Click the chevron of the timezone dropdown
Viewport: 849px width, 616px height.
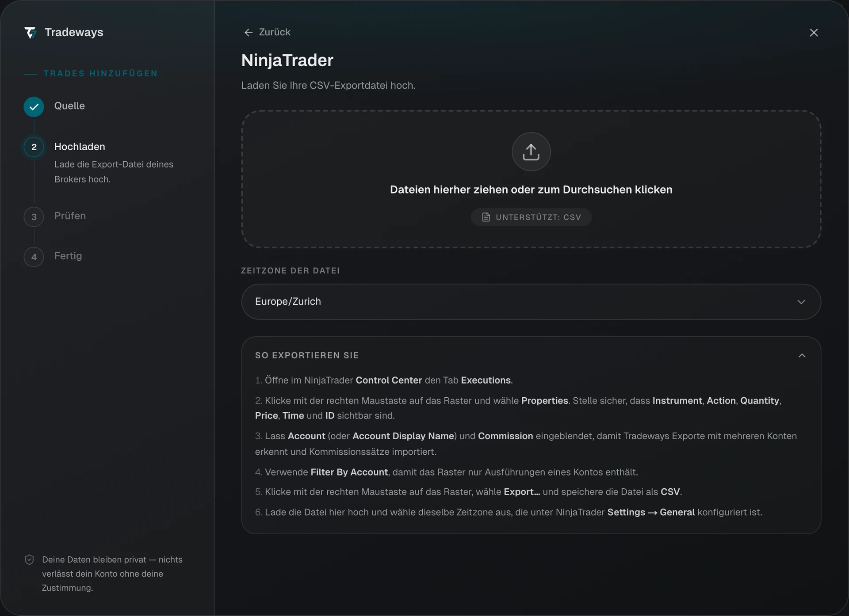(801, 302)
